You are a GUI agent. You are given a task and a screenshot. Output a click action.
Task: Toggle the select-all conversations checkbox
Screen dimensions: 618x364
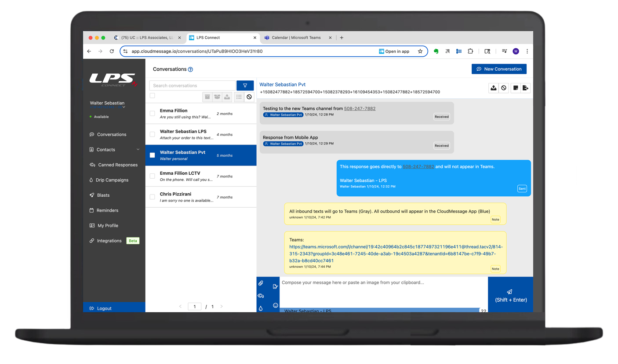coord(152,95)
